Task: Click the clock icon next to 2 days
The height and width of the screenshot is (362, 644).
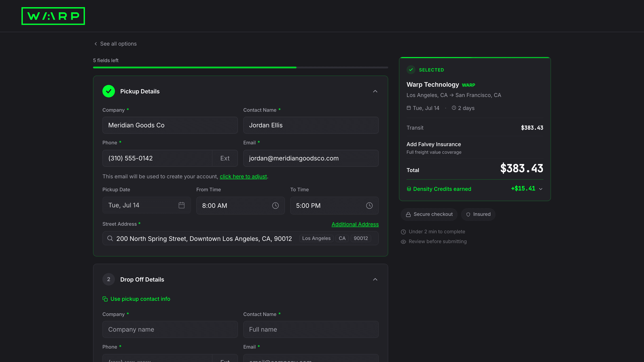Action: pyautogui.click(x=454, y=108)
